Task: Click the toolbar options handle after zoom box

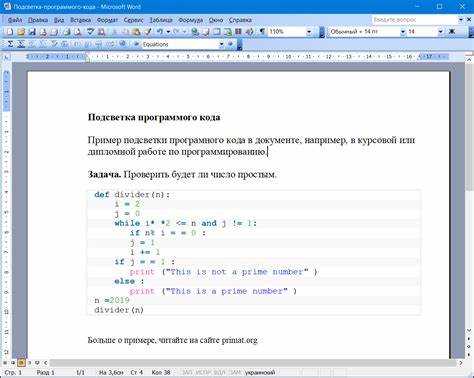Action: click(x=322, y=32)
